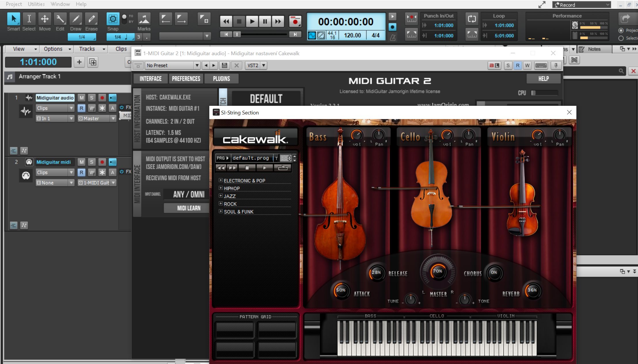Click the save preset floppy icon
The width and height of the screenshot is (638, 364).
[x=225, y=66]
